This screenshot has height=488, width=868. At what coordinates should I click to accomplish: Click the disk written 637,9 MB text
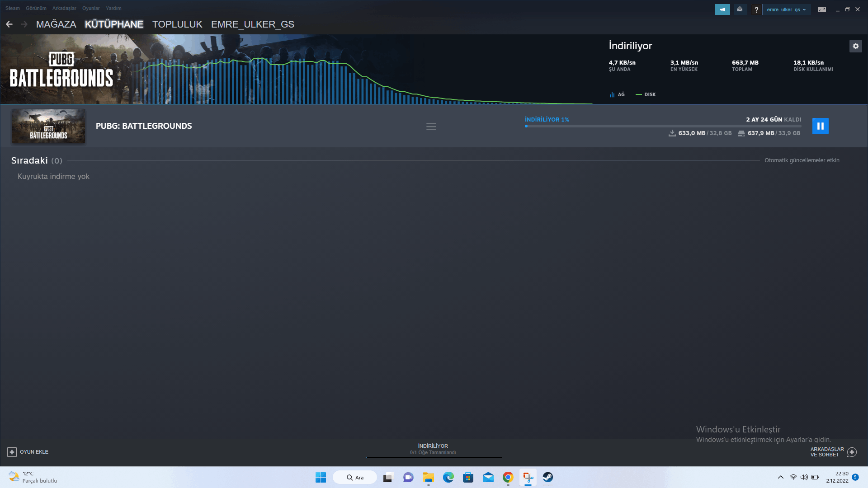(761, 133)
